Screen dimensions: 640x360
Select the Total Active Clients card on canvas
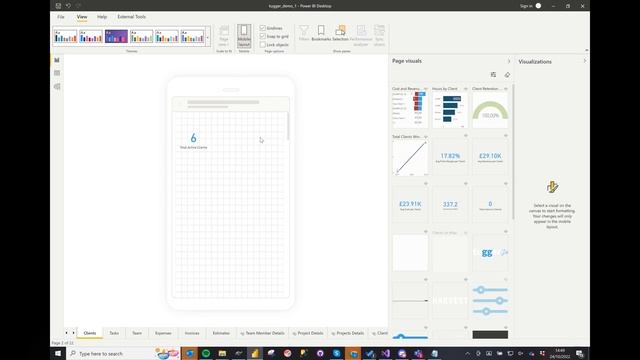click(x=193, y=141)
